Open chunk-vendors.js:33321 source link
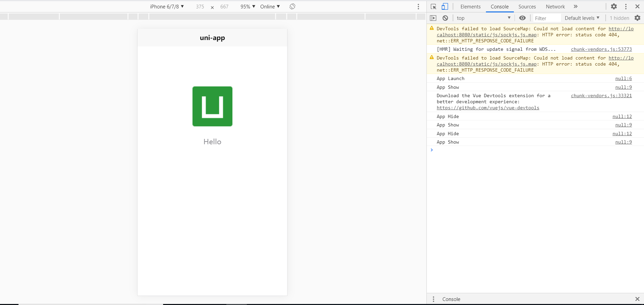644x305 pixels. click(601, 96)
